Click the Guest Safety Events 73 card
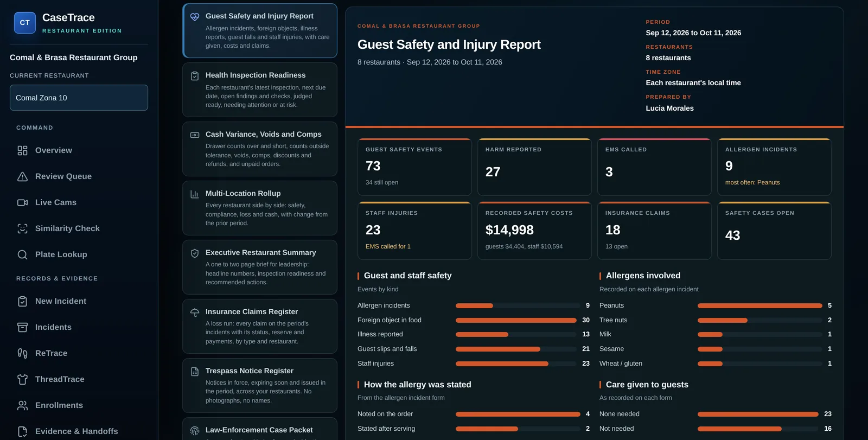Image resolution: width=868 pixels, height=440 pixels. [414, 167]
